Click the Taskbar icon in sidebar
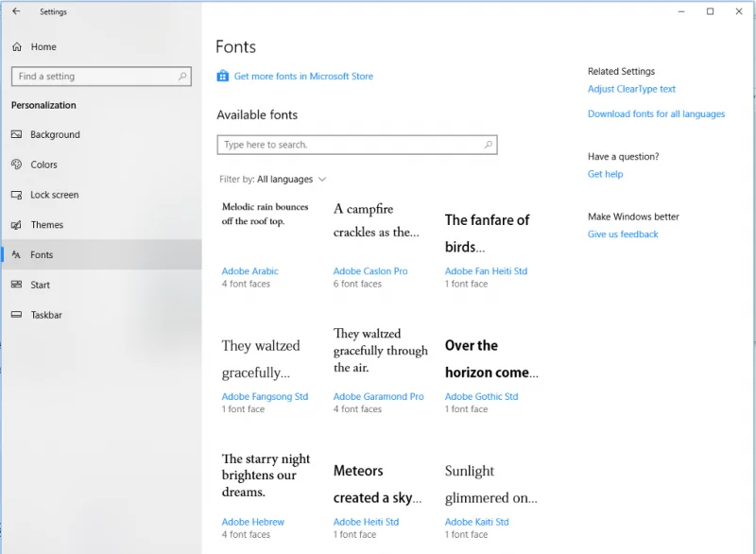Viewport: 756px width, 554px height. [x=16, y=315]
